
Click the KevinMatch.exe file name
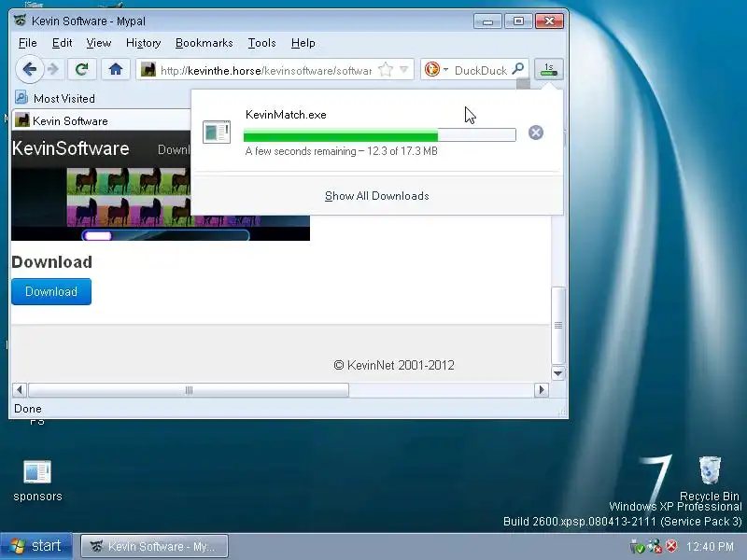click(286, 115)
